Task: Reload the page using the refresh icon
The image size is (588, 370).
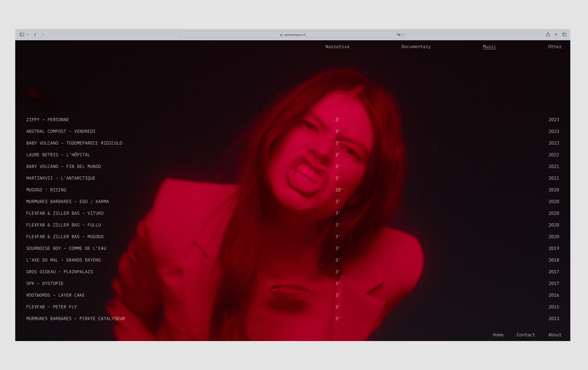Action: [403, 35]
